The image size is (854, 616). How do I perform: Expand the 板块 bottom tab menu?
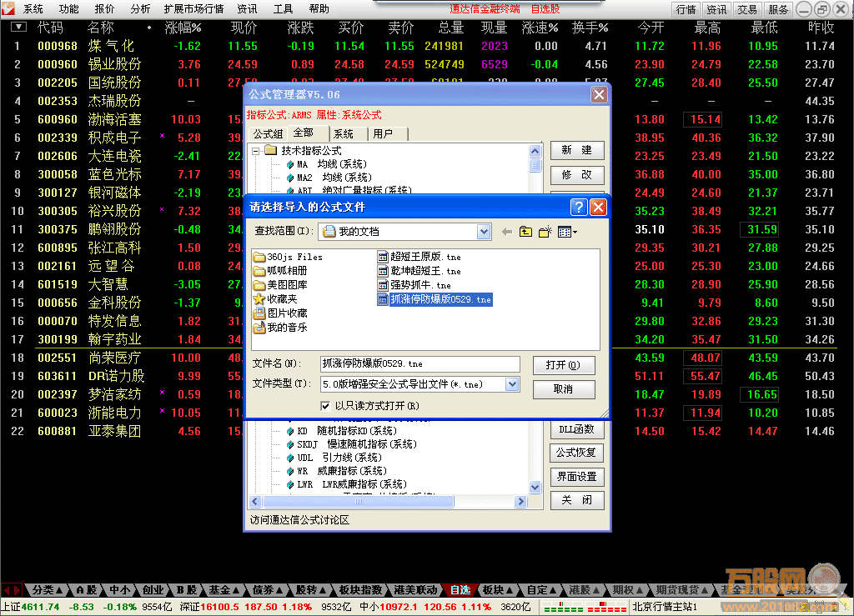510,590
